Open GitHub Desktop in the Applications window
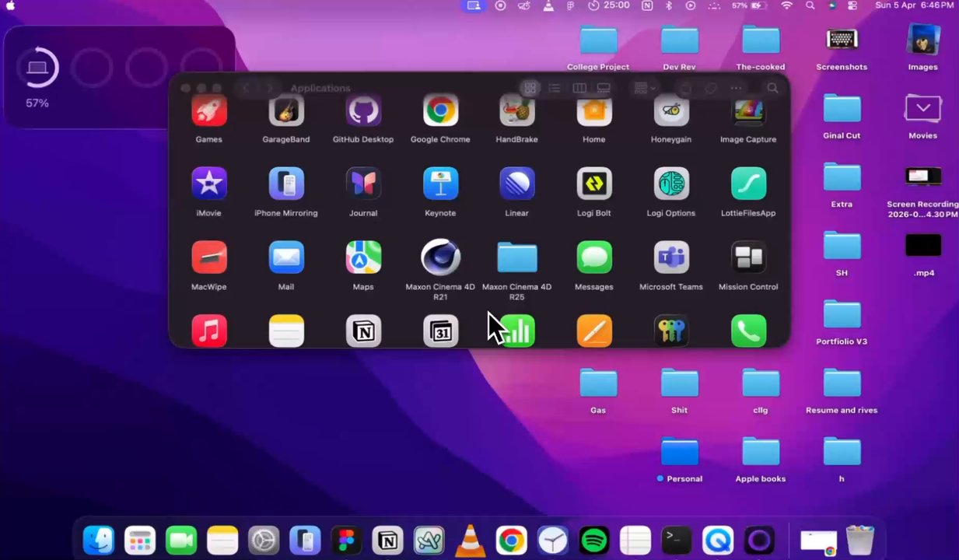The width and height of the screenshot is (959, 560). click(363, 112)
